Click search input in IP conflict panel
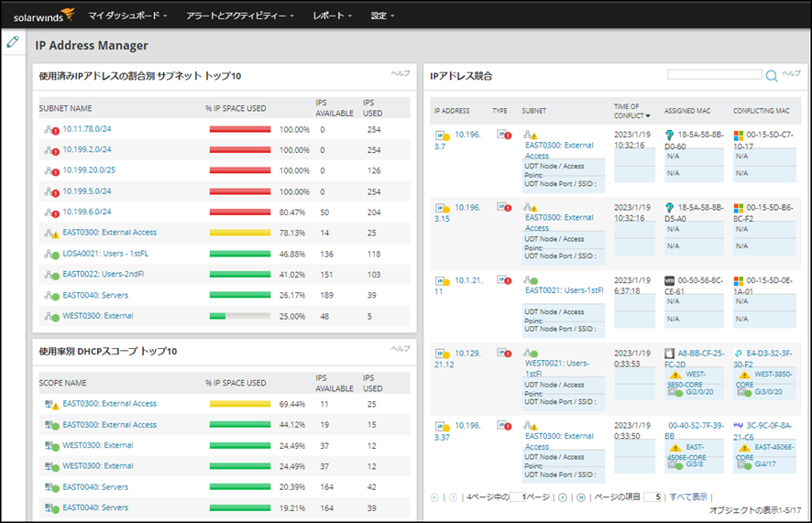The height and width of the screenshot is (523, 812). pyautogui.click(x=715, y=74)
